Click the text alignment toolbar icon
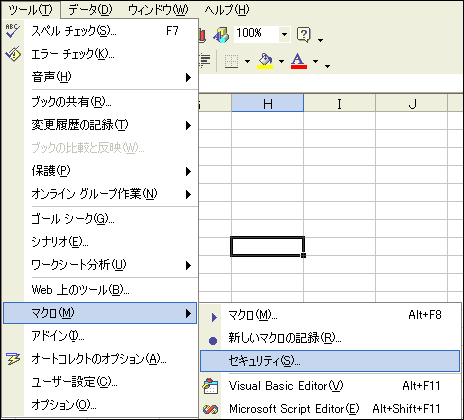The image size is (464, 420). coord(205,61)
